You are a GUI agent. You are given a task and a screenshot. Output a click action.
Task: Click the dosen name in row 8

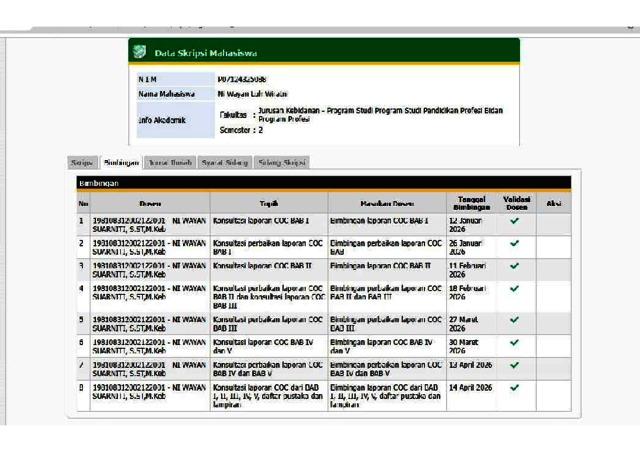[x=149, y=392]
